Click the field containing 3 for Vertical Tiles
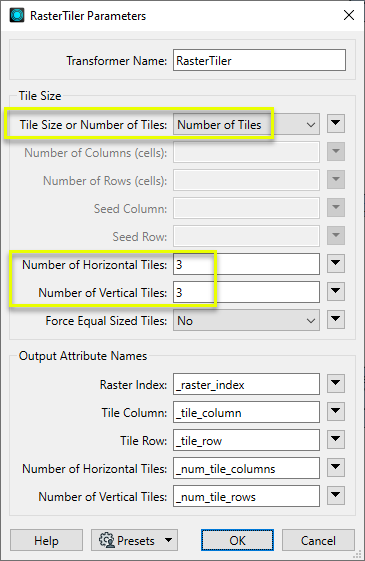 click(246, 292)
